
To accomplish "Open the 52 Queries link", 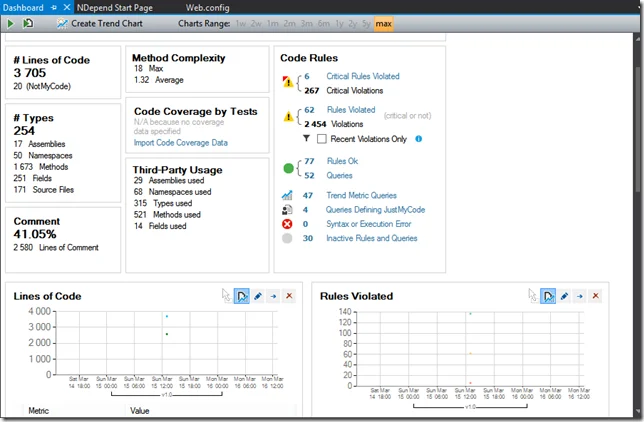I will point(339,175).
